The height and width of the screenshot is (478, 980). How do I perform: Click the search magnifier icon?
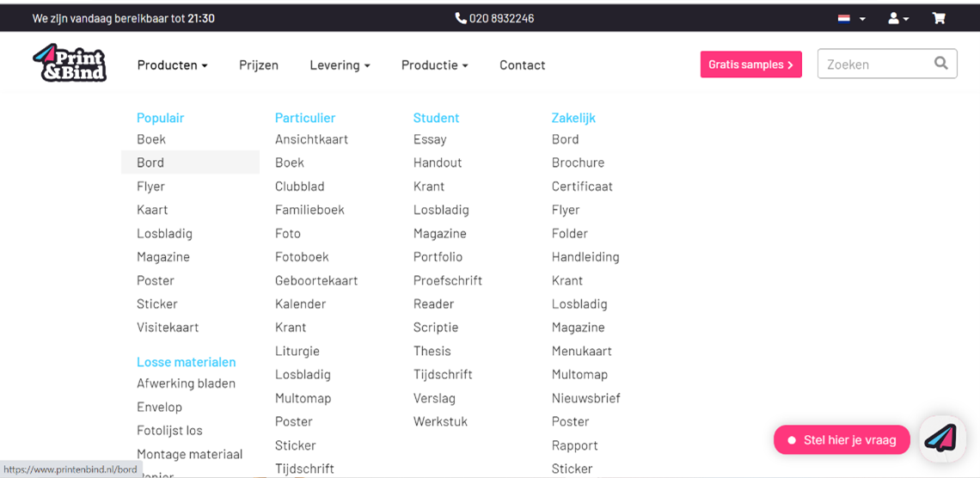[x=941, y=63]
